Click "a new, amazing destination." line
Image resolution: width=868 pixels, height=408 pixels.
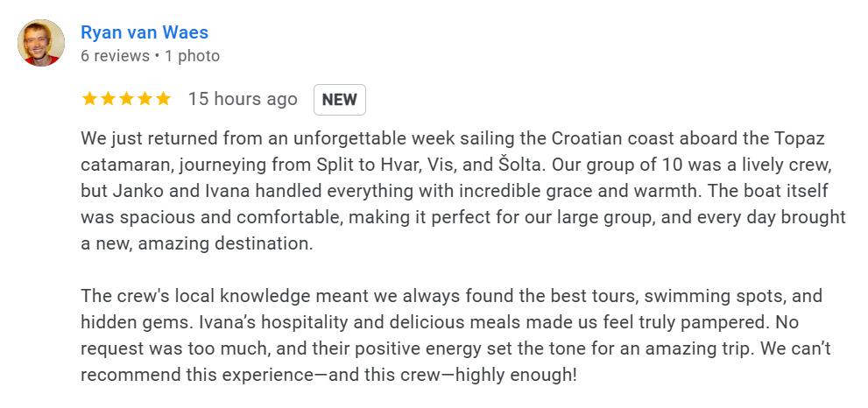196,243
